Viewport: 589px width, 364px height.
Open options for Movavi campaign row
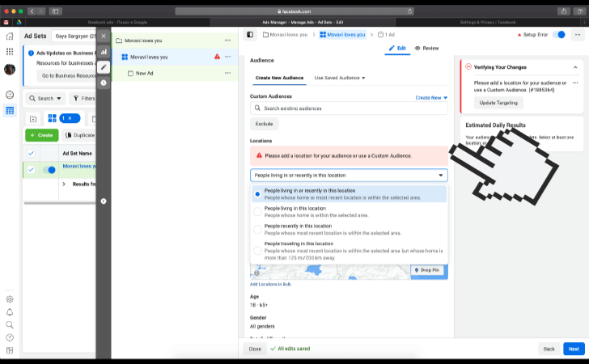click(x=227, y=40)
